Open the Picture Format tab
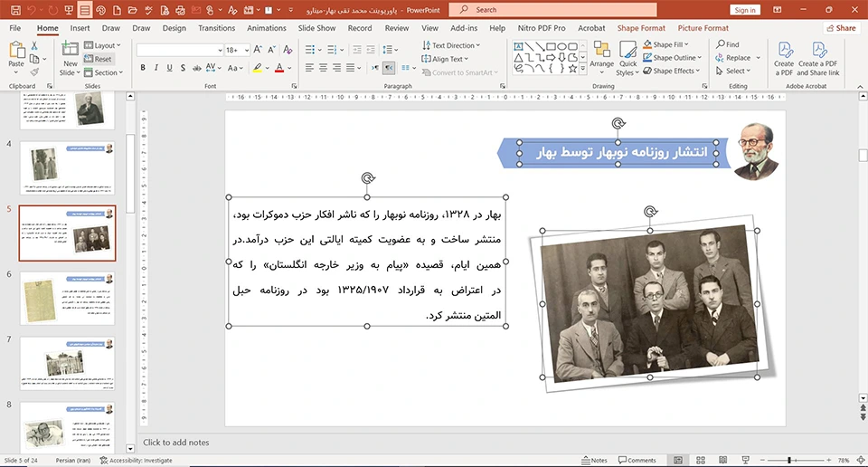The height and width of the screenshot is (467, 868). pos(703,28)
